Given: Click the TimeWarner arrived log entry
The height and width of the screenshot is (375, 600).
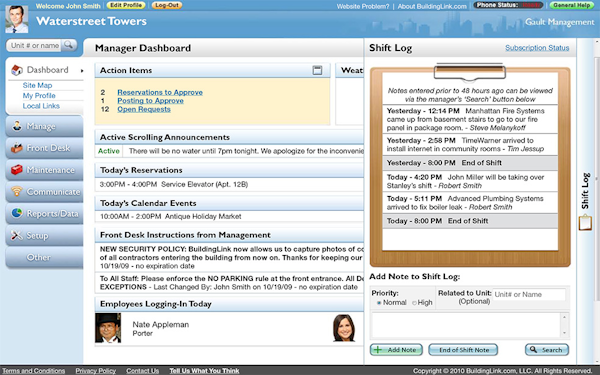Looking at the screenshot, I should (470, 145).
